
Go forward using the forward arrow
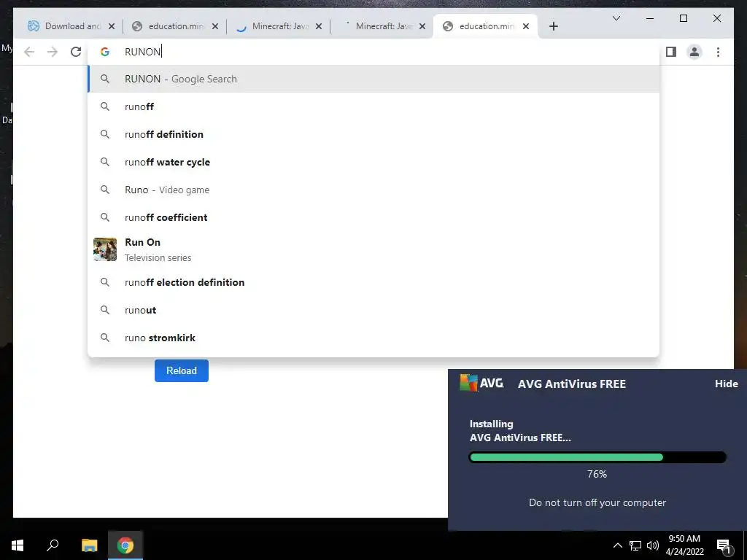click(53, 52)
